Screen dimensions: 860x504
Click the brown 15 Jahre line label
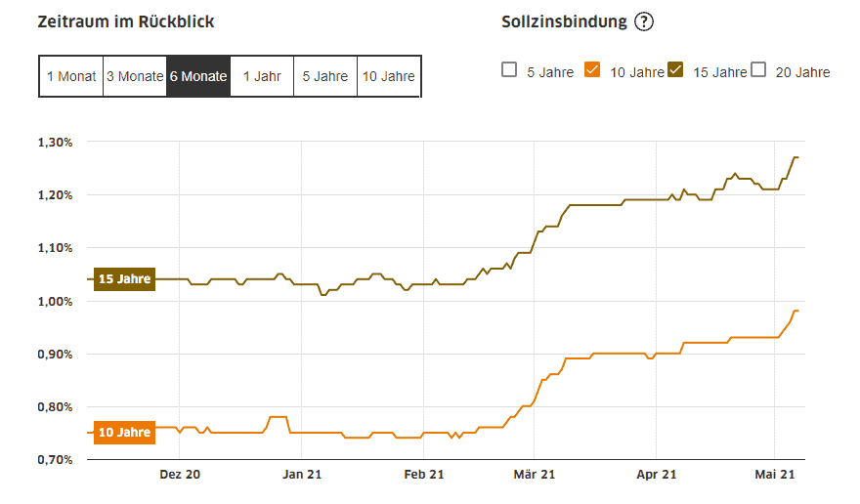click(x=125, y=279)
